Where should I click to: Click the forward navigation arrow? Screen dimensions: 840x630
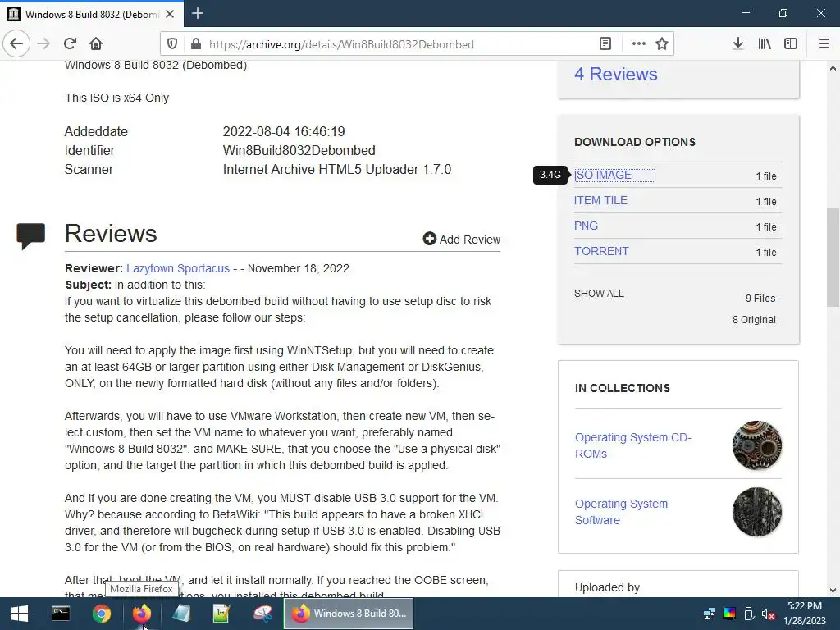click(43, 44)
